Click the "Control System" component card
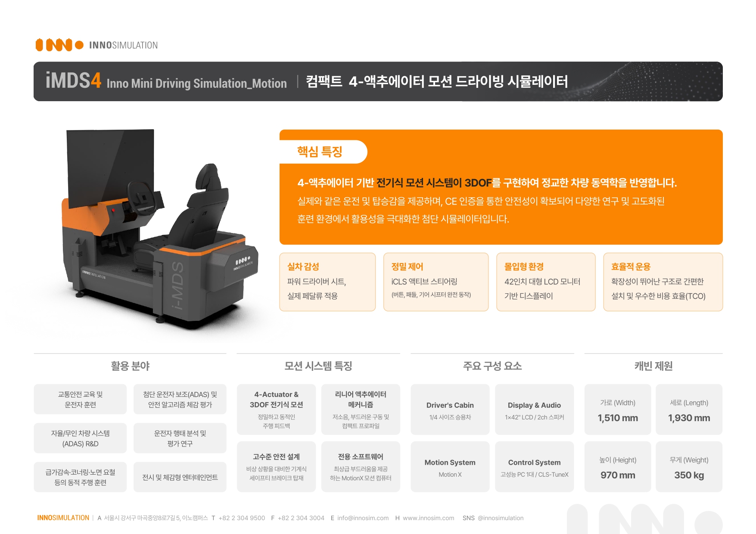756x534 pixels. pos(535,467)
